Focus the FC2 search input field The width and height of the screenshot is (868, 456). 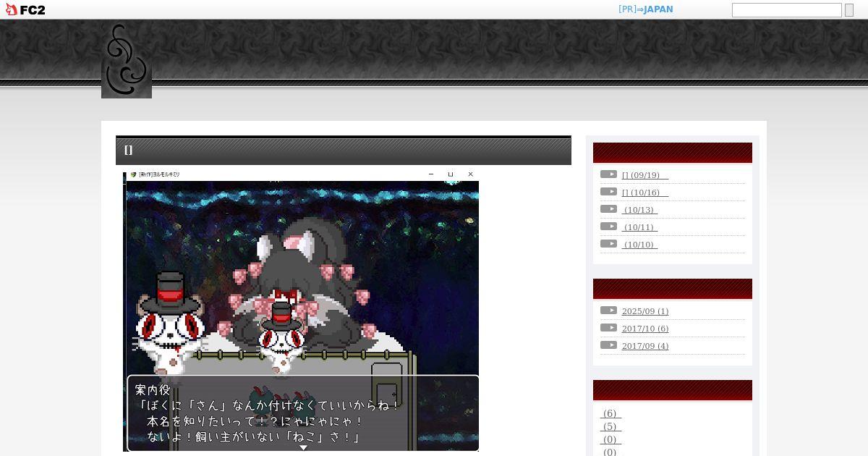pos(786,10)
